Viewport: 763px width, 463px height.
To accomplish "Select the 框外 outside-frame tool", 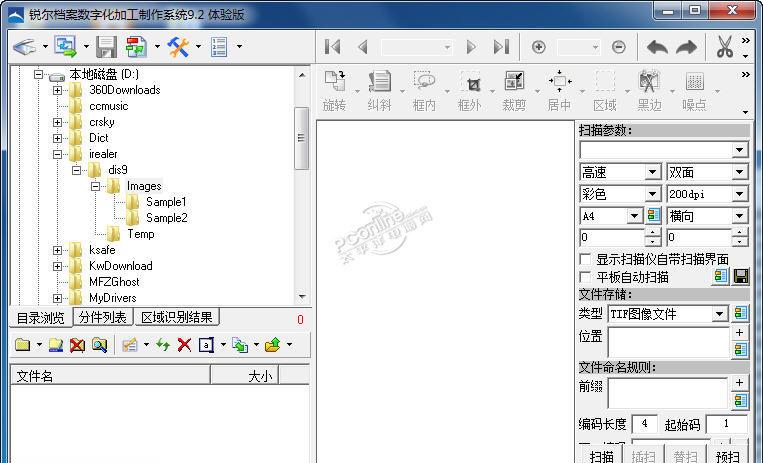I will pyautogui.click(x=470, y=91).
